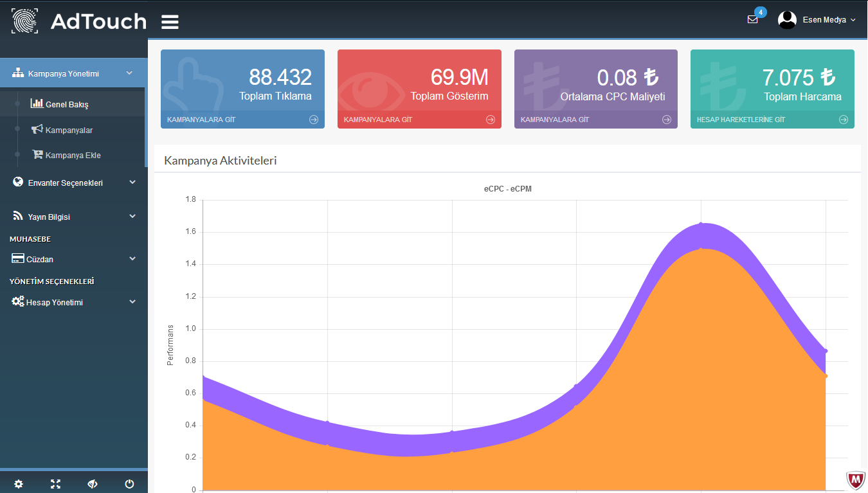Click the 7.075 ₺ total spend value
Viewport: 868px width, 493px height.
(x=799, y=77)
